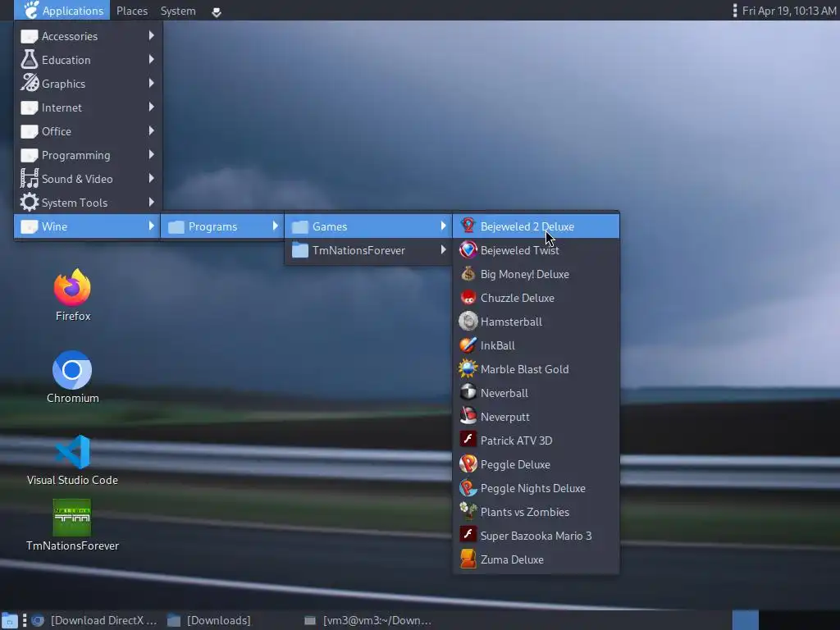Image resolution: width=840 pixels, height=630 pixels.
Task: Expand the Games submenu arrow
Action: point(444,226)
